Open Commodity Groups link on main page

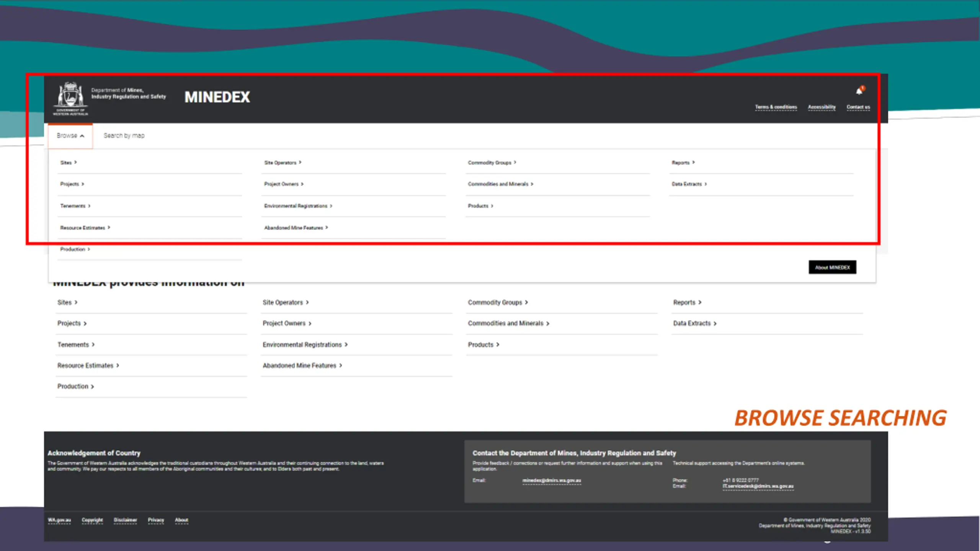click(498, 302)
